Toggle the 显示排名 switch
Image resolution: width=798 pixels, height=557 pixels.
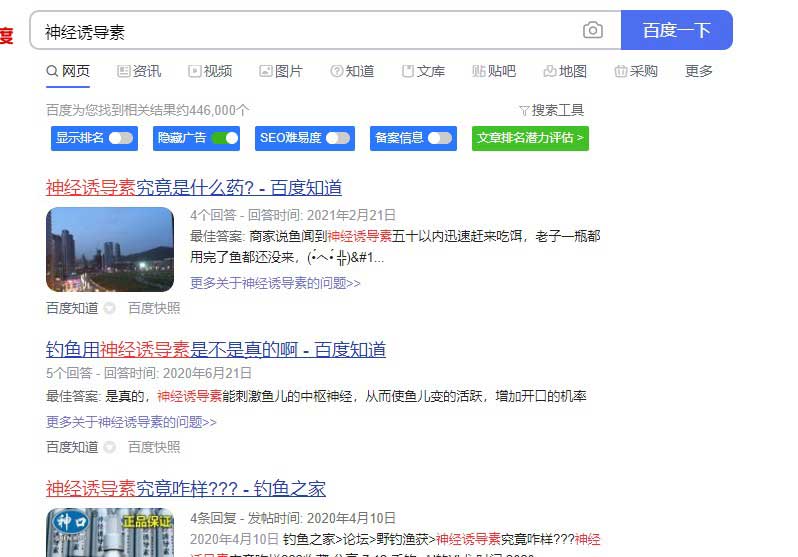tap(121, 138)
